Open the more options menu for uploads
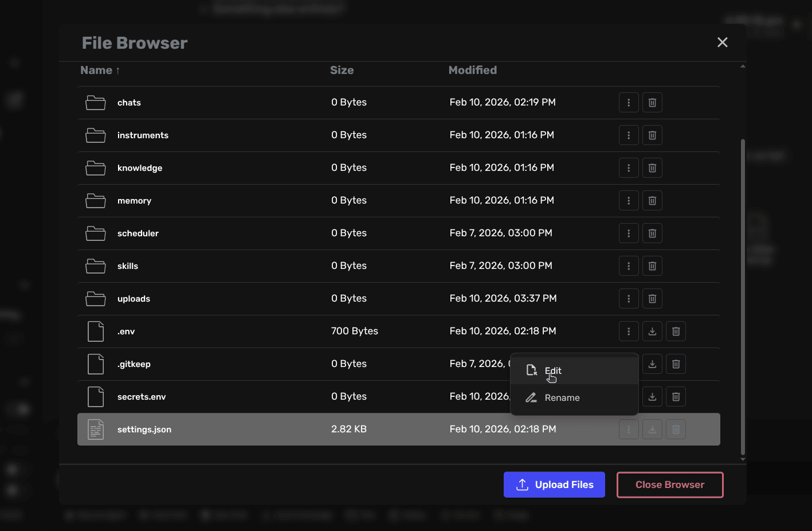 629,299
